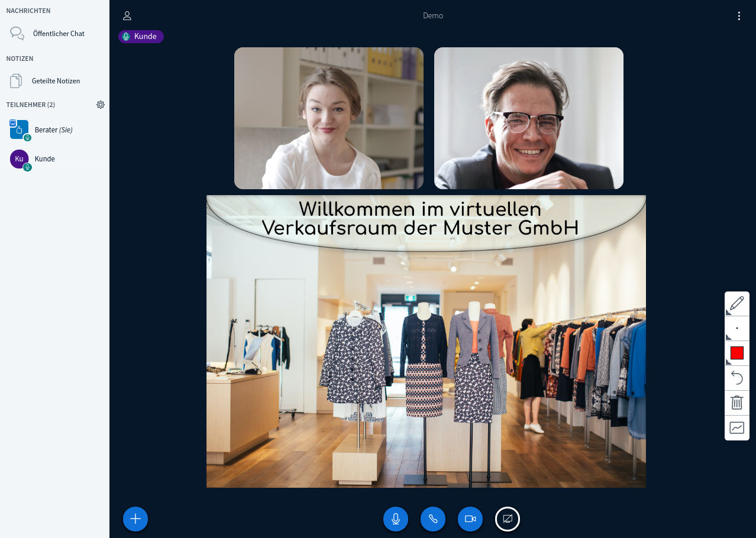Toggle the webcam sharing button

pos(470,519)
